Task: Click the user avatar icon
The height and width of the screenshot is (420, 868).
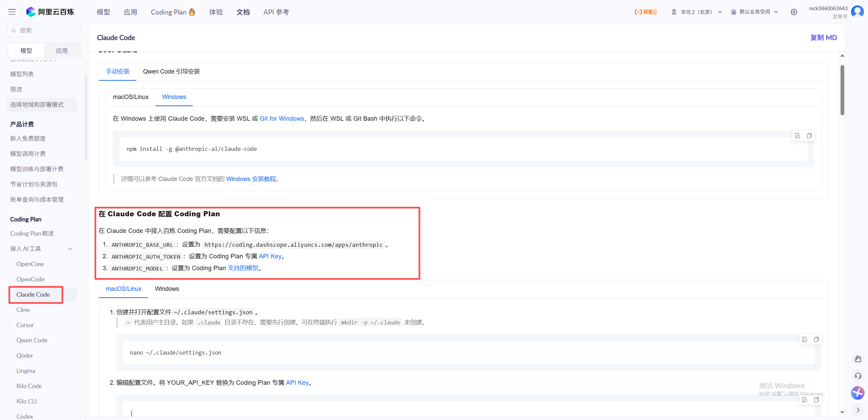Action: click(857, 12)
